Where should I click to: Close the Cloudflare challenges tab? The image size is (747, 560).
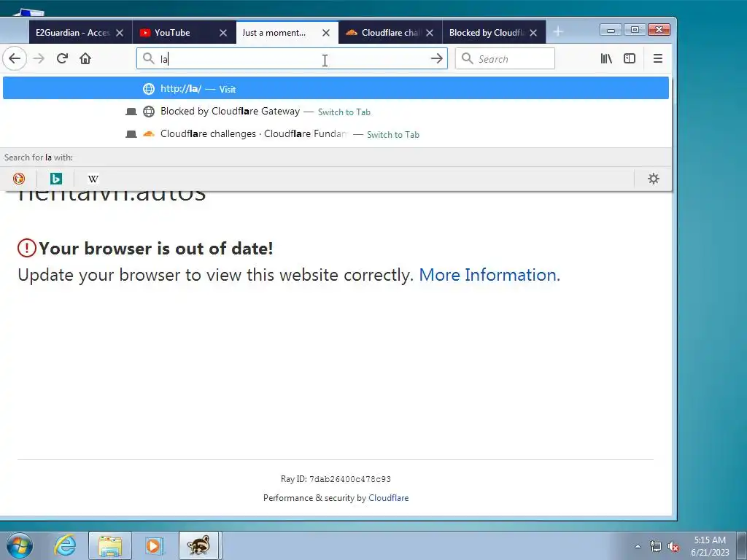point(430,32)
